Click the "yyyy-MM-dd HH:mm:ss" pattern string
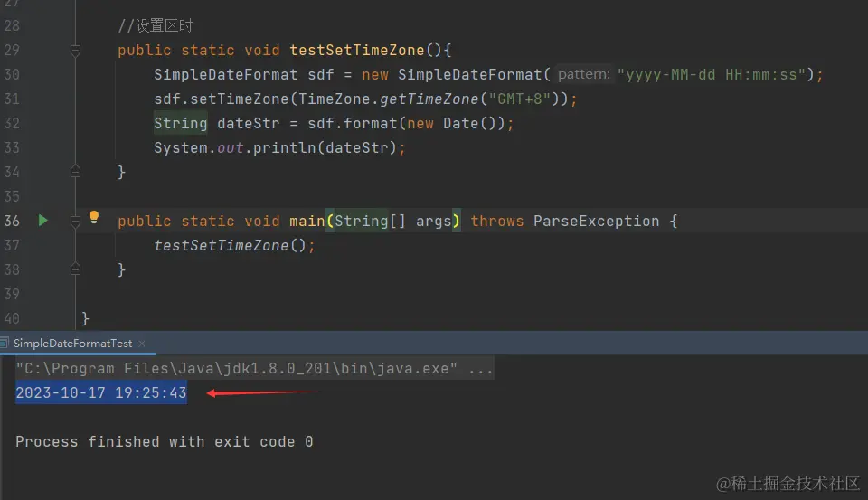The height and width of the screenshot is (500, 868). coord(712,75)
